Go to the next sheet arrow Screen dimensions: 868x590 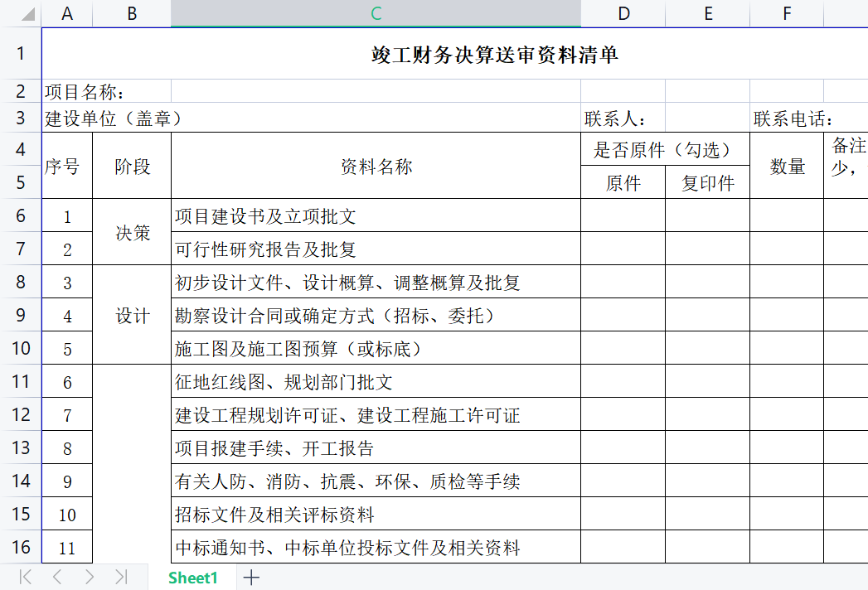point(90,578)
